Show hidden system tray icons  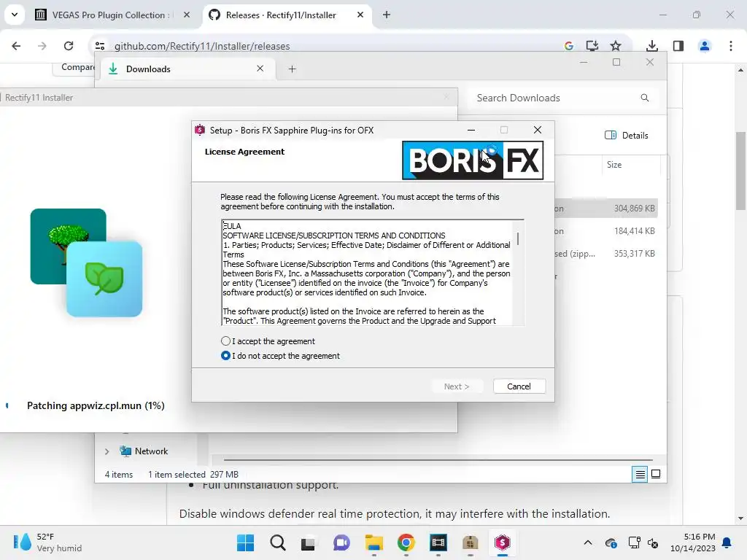(x=588, y=542)
